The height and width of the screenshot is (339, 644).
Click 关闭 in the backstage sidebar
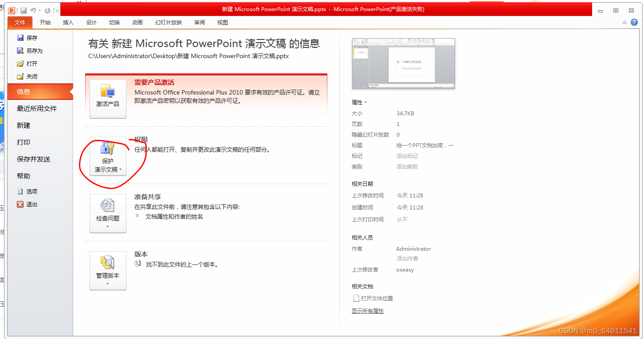coord(27,77)
